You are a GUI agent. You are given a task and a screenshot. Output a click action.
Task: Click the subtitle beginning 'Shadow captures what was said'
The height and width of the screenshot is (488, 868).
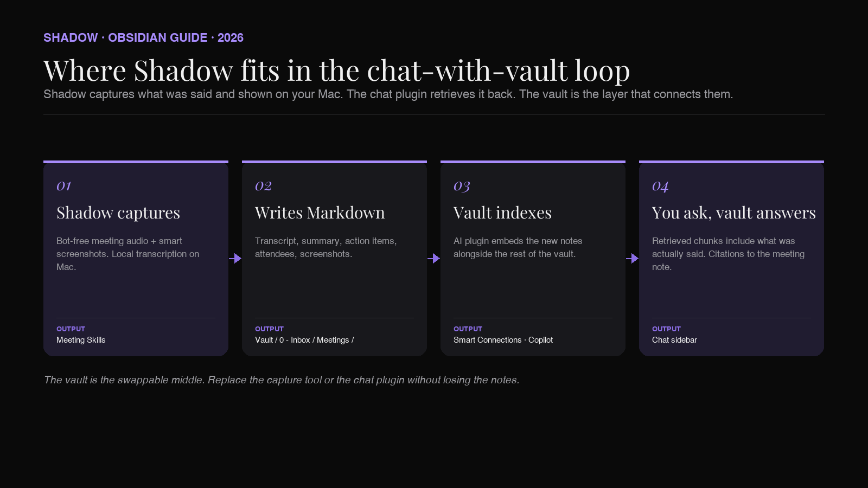coord(388,94)
